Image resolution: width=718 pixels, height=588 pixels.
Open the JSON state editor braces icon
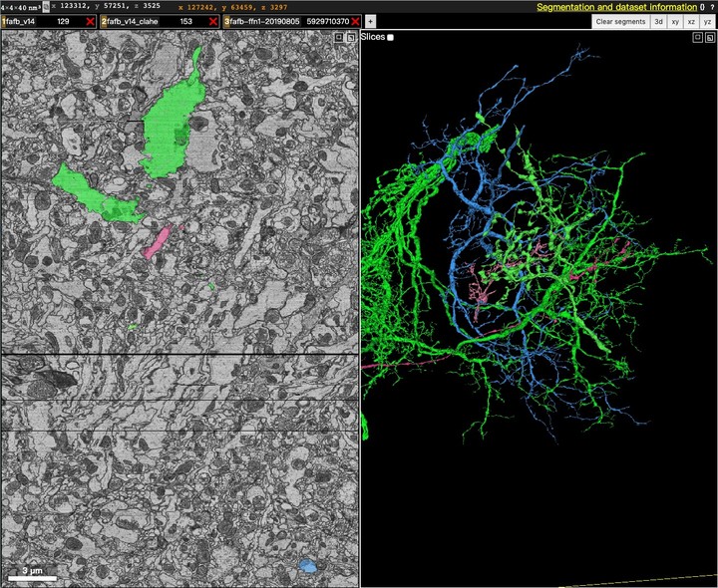(x=702, y=7)
